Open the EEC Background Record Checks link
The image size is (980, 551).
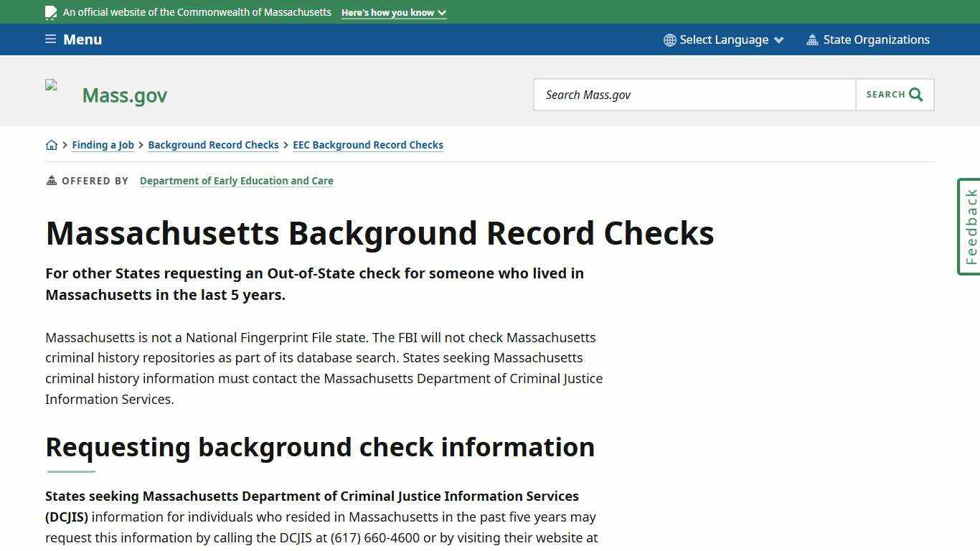pyautogui.click(x=368, y=145)
